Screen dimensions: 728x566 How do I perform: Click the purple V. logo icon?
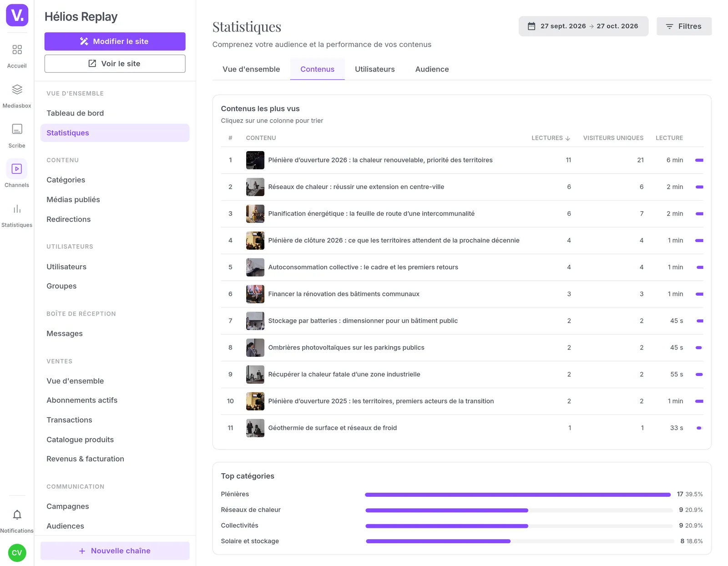(17, 15)
